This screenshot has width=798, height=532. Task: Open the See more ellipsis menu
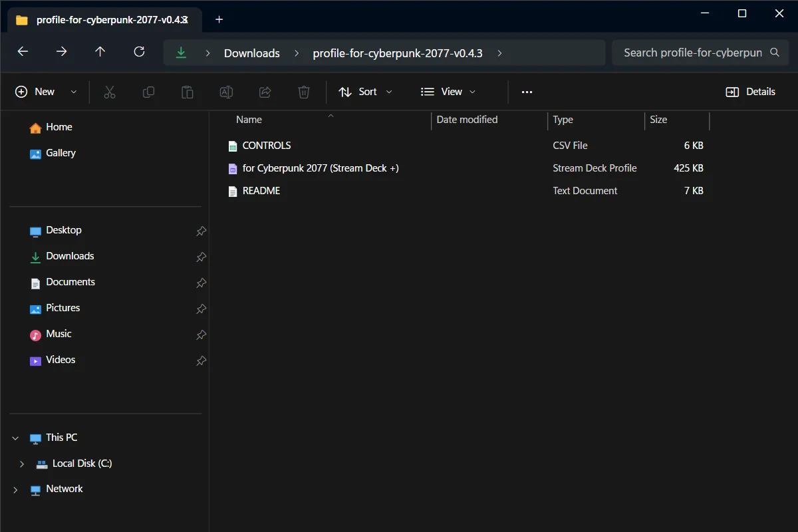point(527,92)
